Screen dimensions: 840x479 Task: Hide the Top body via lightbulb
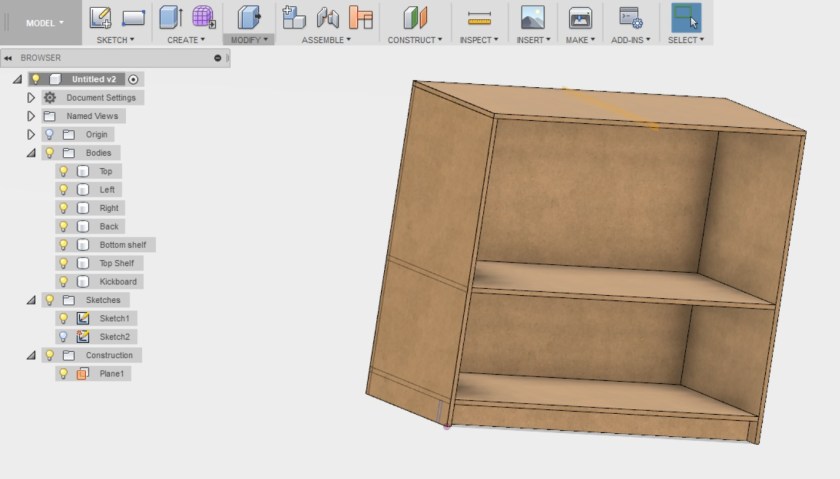pos(63,172)
